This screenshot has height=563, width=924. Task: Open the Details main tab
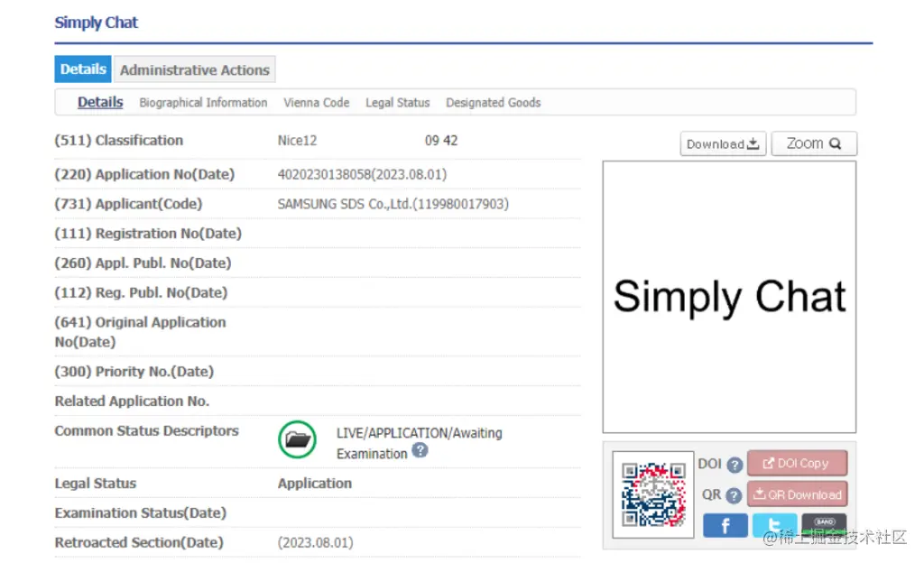tap(82, 69)
